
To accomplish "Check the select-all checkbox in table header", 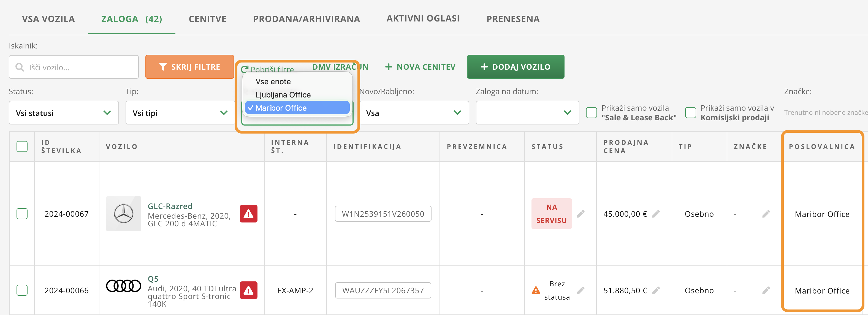I will pyautogui.click(x=22, y=146).
